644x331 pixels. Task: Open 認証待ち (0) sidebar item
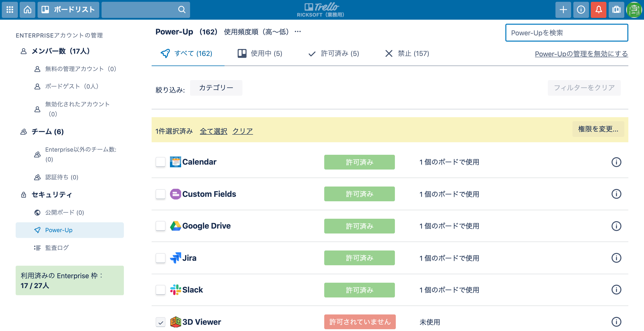[x=56, y=178]
